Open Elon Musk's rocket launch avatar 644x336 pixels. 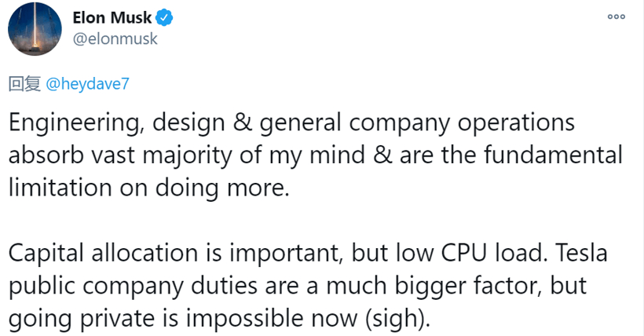coord(35,28)
